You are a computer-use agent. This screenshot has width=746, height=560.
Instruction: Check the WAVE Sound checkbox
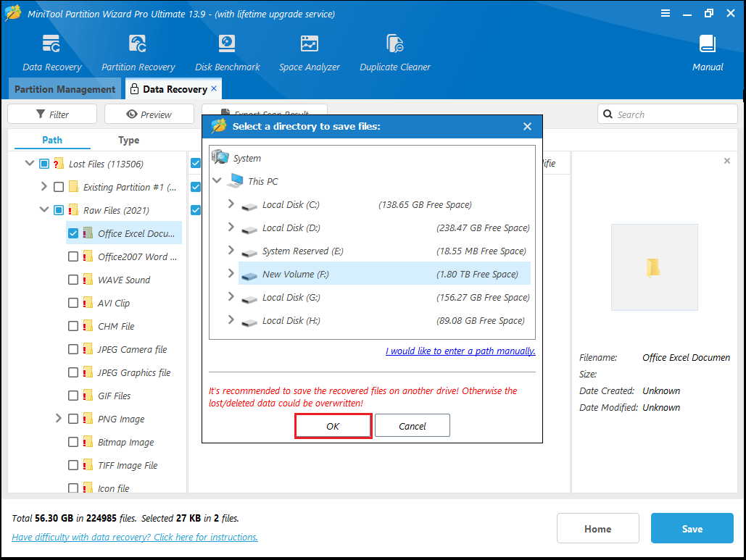tap(73, 280)
